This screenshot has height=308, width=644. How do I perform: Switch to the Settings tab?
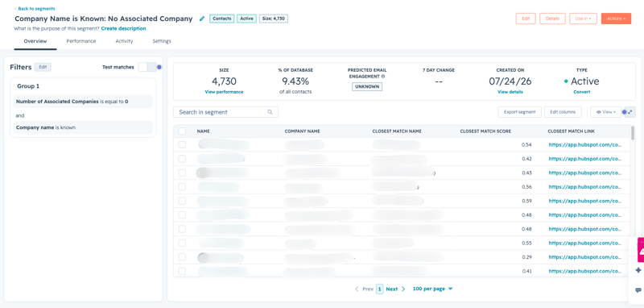pyautogui.click(x=162, y=41)
